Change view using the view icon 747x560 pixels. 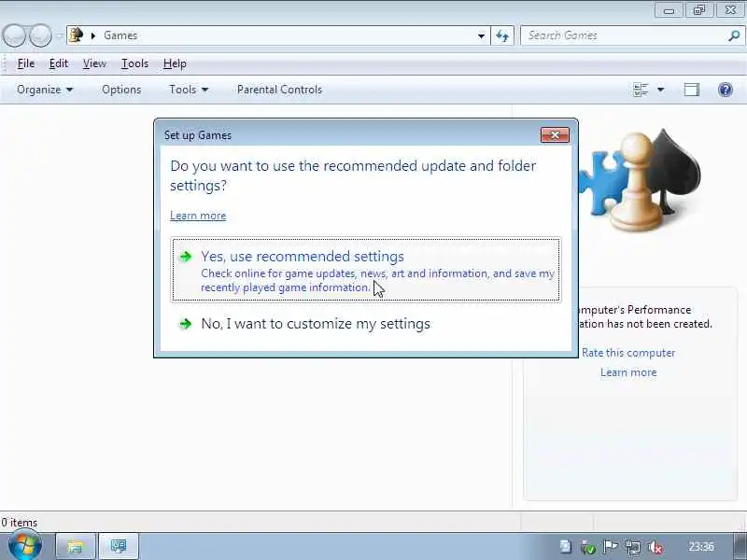point(641,90)
